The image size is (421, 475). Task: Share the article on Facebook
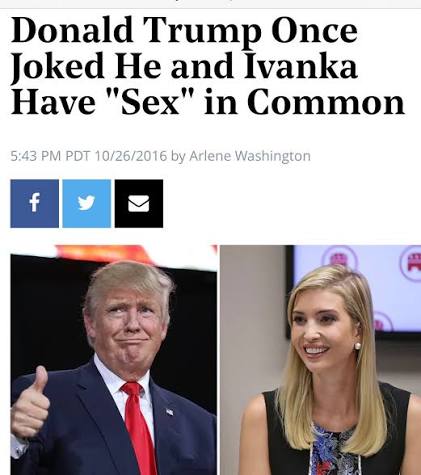click(35, 204)
